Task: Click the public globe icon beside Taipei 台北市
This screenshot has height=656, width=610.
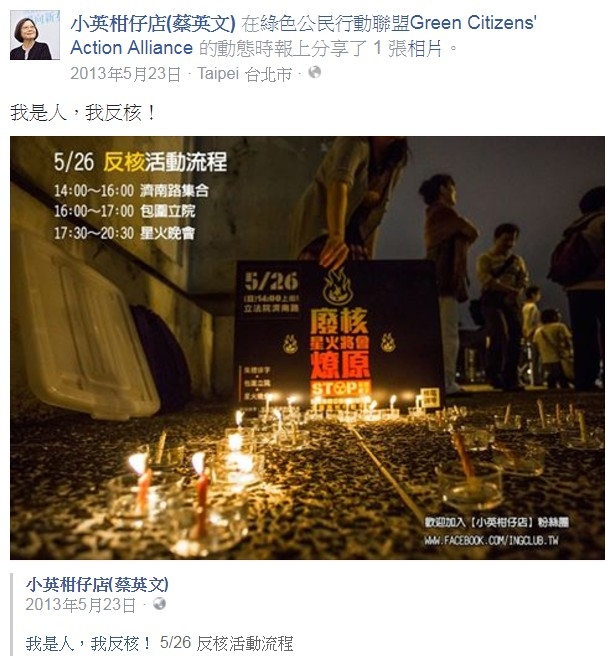Action: 315,72
